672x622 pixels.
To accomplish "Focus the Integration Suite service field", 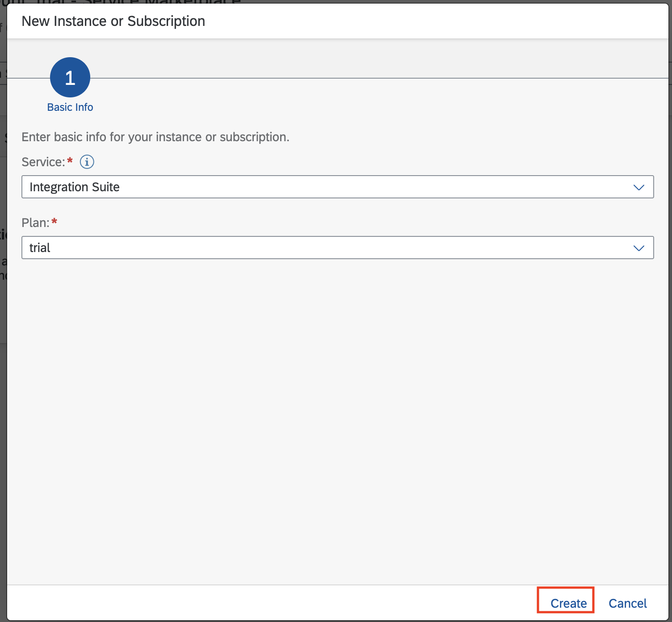I will [338, 187].
